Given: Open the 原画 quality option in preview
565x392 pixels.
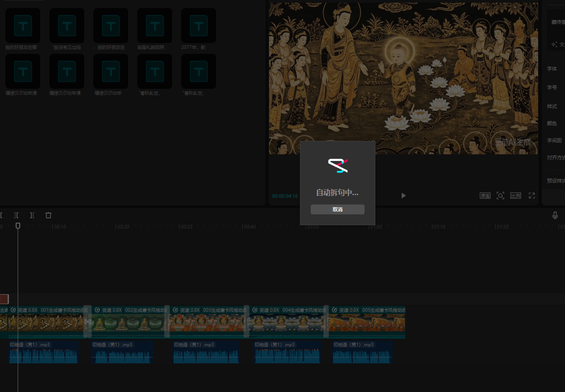Looking at the screenshot, I should (485, 196).
